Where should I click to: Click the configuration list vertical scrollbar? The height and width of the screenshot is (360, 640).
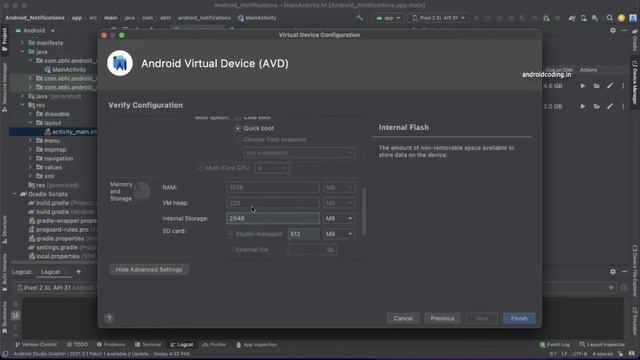tap(364, 212)
